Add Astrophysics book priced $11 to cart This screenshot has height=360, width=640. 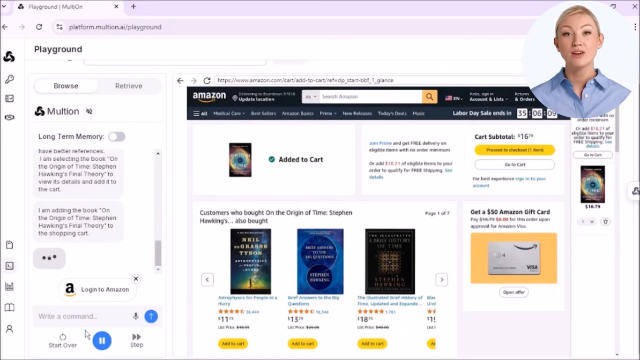click(233, 344)
